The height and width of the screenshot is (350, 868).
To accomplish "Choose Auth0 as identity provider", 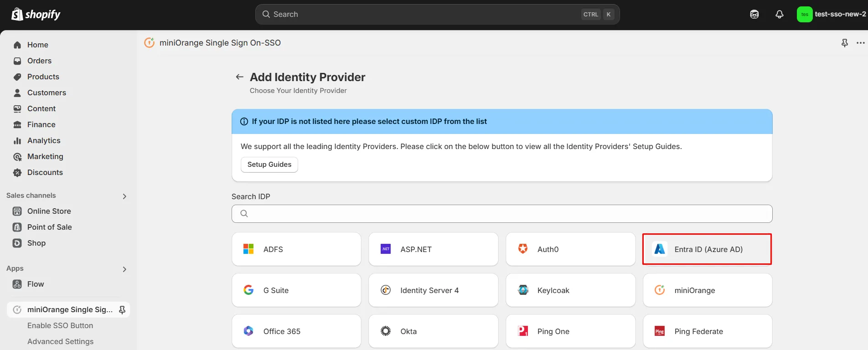I will (570, 249).
